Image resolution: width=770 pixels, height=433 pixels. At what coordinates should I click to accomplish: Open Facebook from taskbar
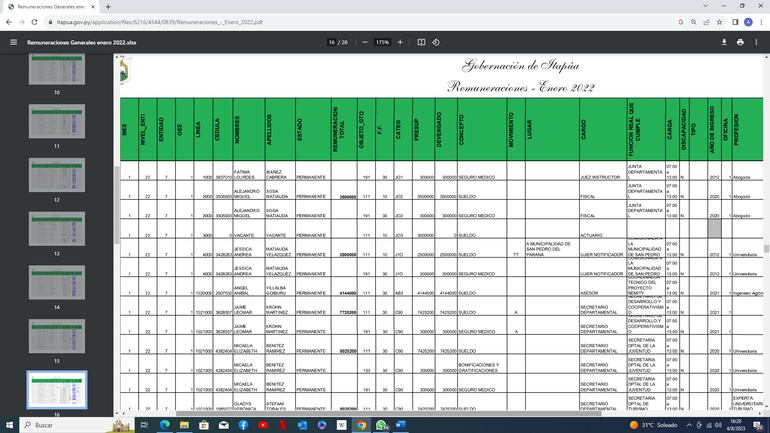tap(243, 425)
